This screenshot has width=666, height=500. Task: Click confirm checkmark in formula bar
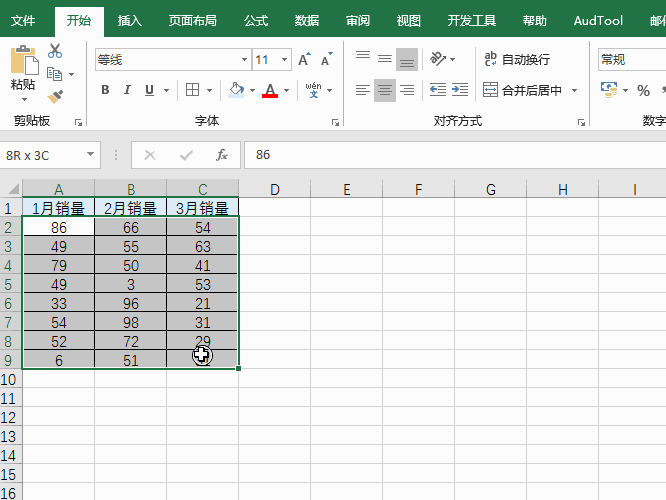pos(186,155)
